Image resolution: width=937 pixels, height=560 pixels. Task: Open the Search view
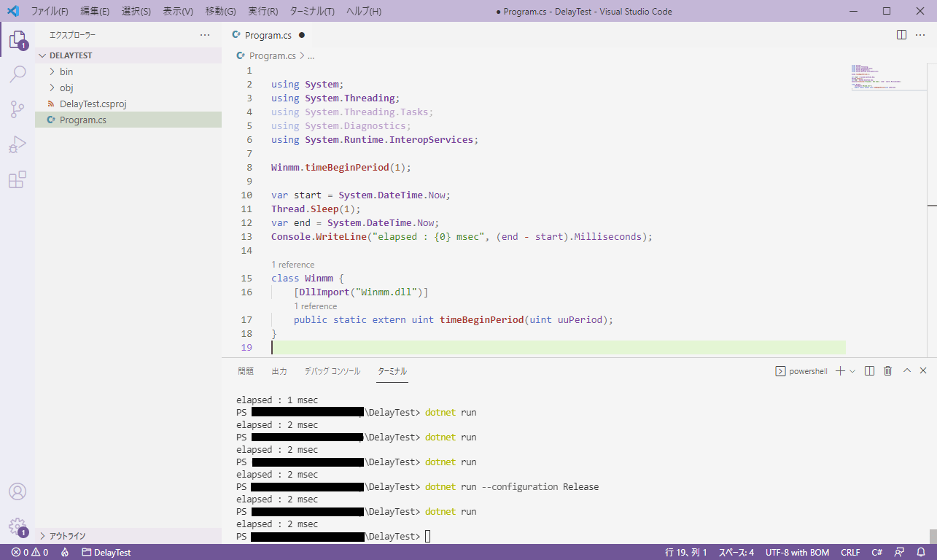point(18,74)
